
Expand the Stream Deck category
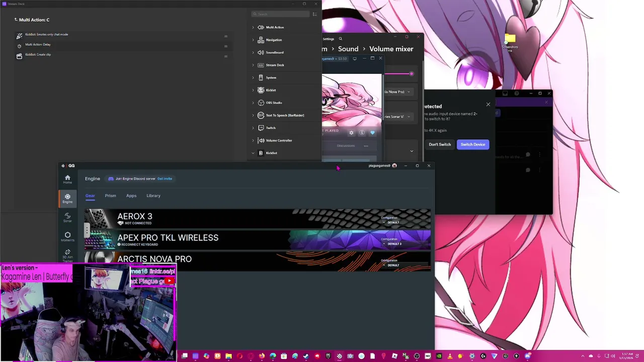[x=253, y=65]
